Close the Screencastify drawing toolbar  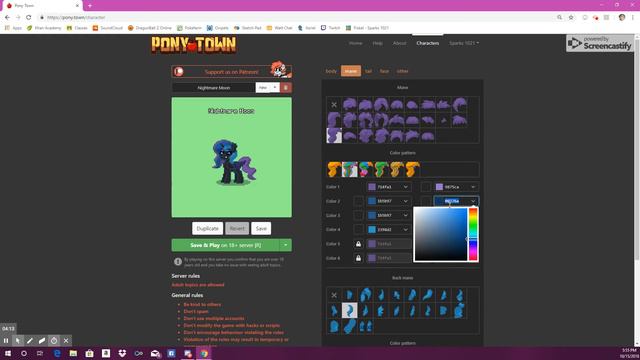[x=66, y=340]
